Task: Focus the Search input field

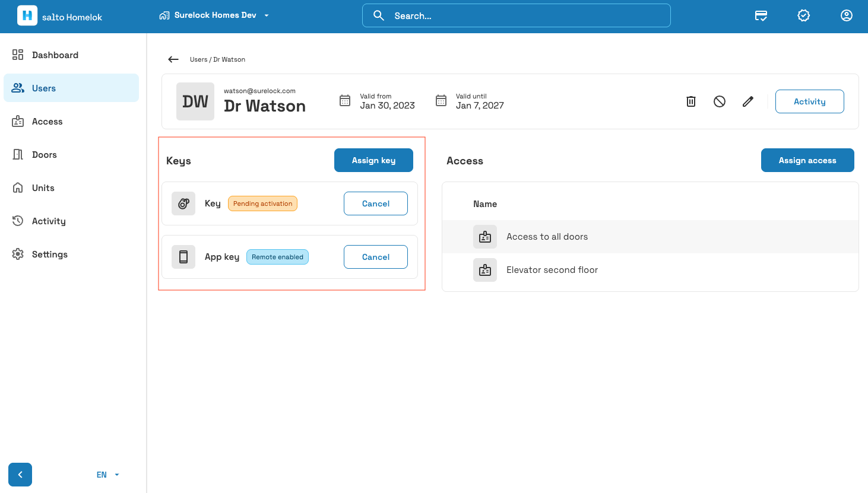Action: [x=517, y=15]
